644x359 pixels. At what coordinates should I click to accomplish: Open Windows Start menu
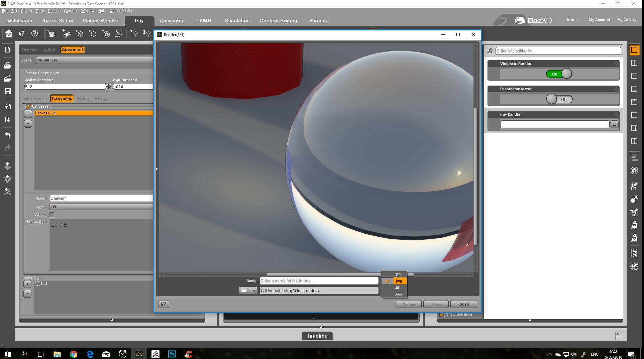8,354
